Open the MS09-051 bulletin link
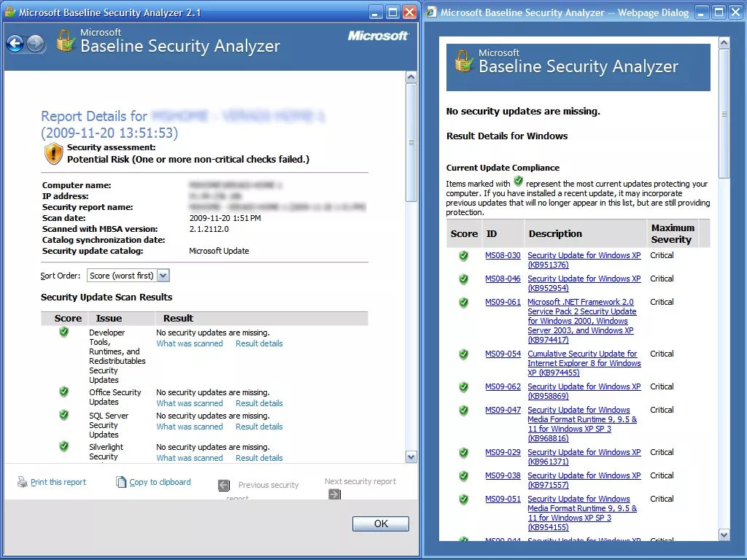 pos(503,499)
